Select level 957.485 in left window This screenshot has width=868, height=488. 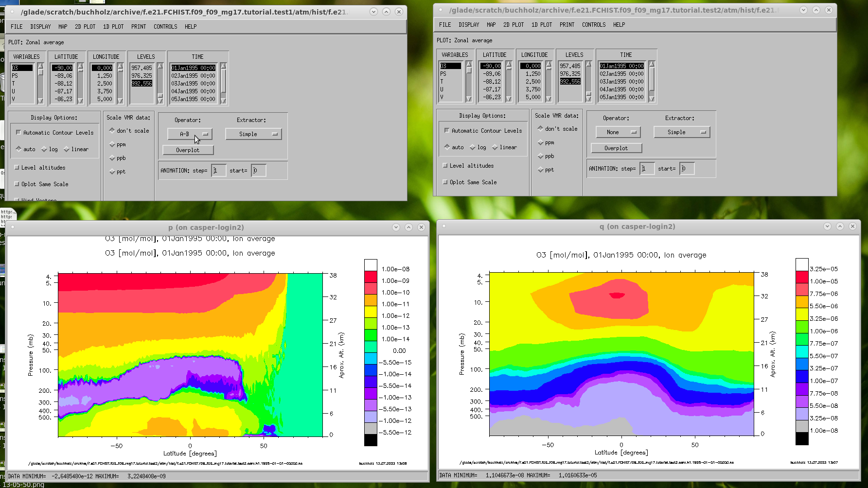click(x=142, y=68)
